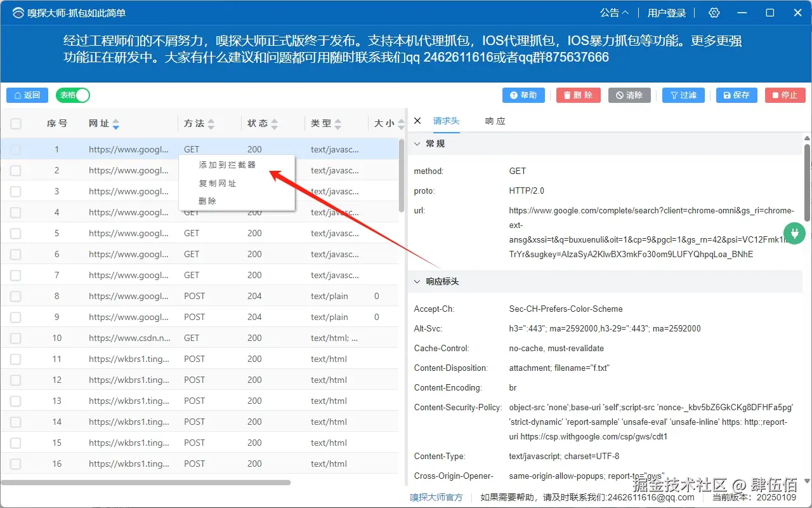The image size is (812, 508).
Task: Open the settings gear icon in title bar
Action: pos(714,13)
